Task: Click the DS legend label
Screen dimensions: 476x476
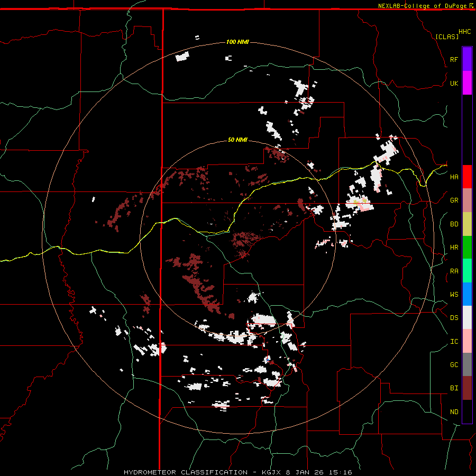Action: (x=454, y=318)
